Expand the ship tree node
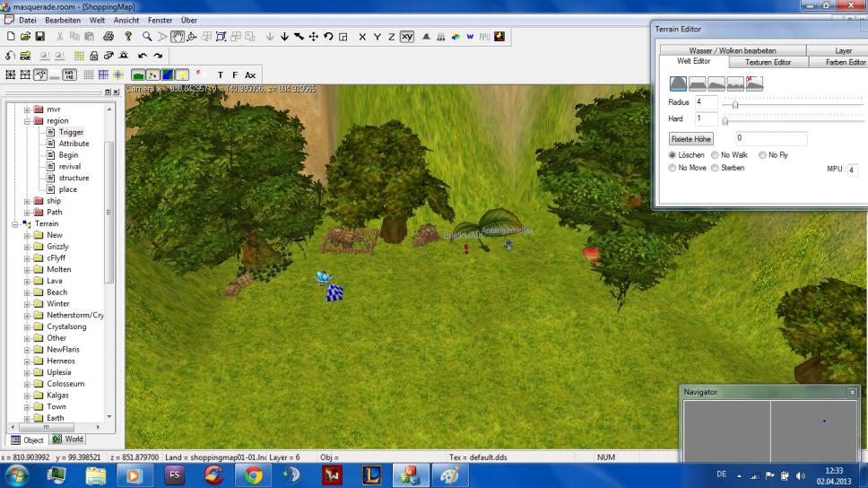 pyautogui.click(x=28, y=201)
